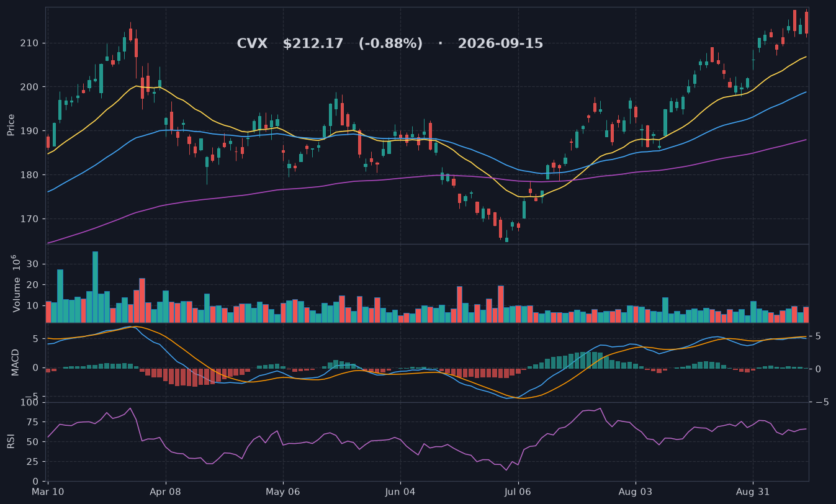Click the RSI 75 axis label

34,423
